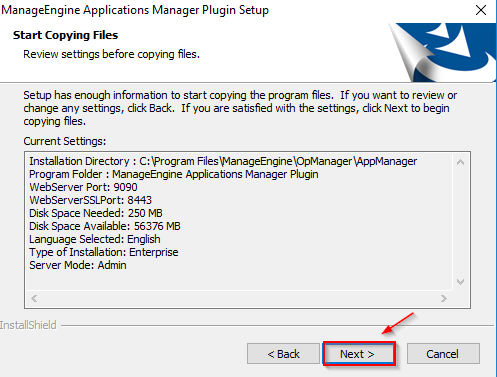Click the Type of Installation: Enterprise line
497x377 pixels.
(104, 252)
